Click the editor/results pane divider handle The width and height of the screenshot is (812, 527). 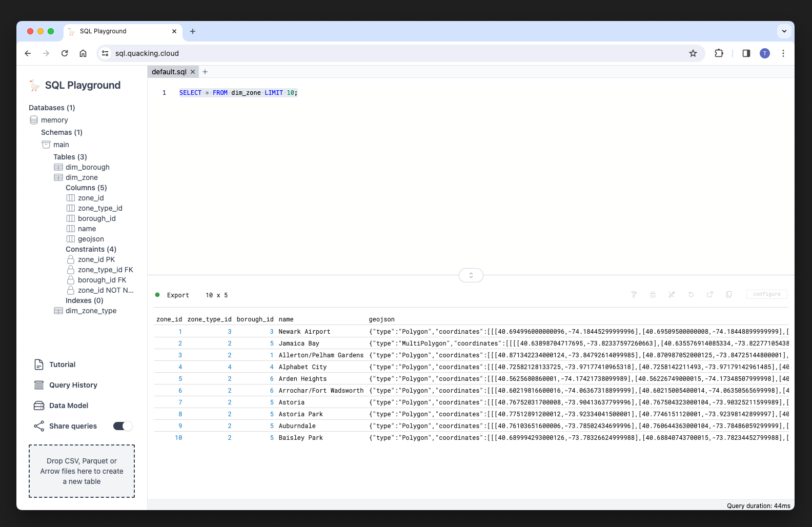tap(471, 275)
